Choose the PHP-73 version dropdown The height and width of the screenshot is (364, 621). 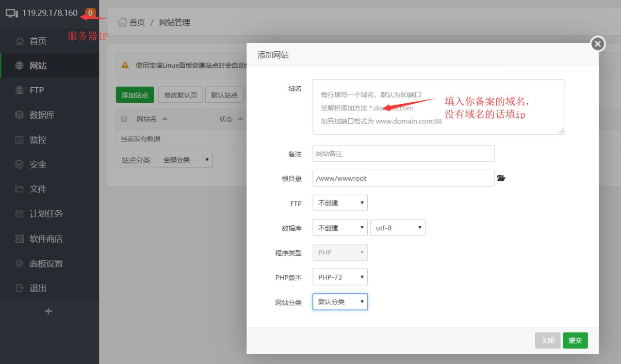coord(340,277)
